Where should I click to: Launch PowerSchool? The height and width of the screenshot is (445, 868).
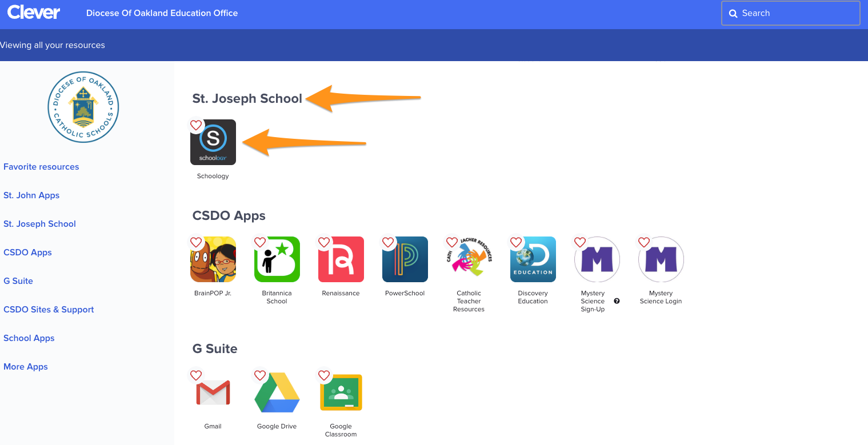click(x=405, y=259)
